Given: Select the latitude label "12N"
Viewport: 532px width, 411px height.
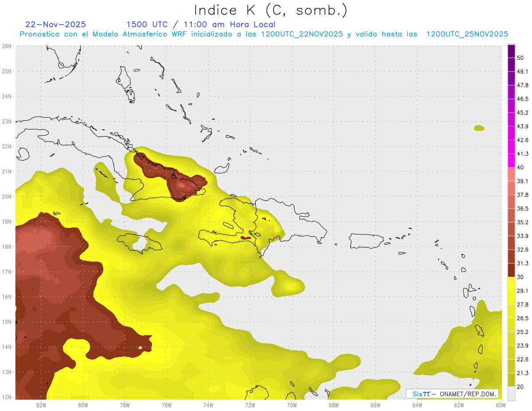Looking at the screenshot, I should tap(7, 397).
